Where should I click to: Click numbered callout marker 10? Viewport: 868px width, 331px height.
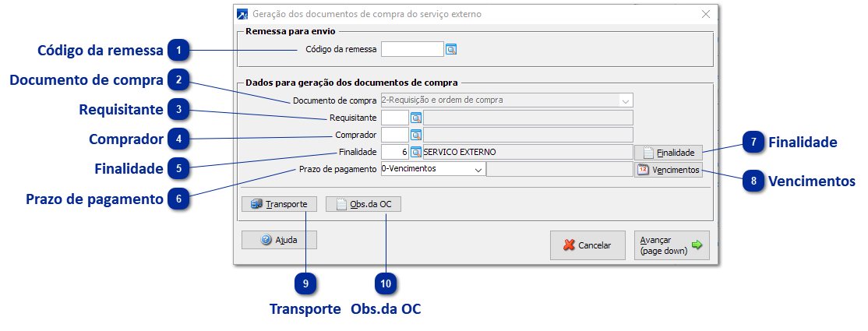coord(386,283)
